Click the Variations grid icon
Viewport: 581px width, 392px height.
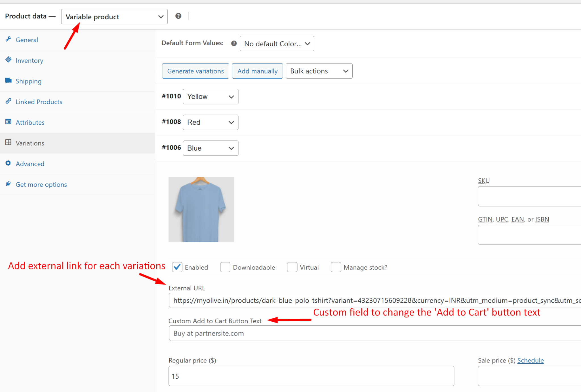8,142
